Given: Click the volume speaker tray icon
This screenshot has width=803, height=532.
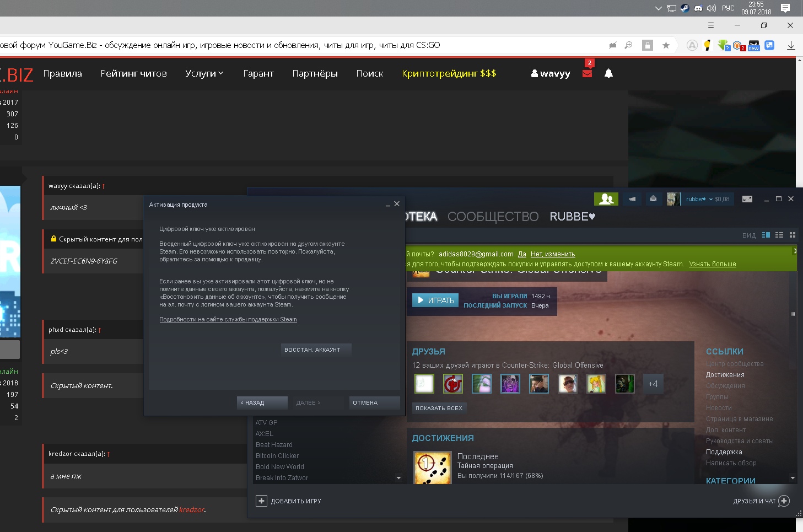Looking at the screenshot, I should pyautogui.click(x=712, y=8).
